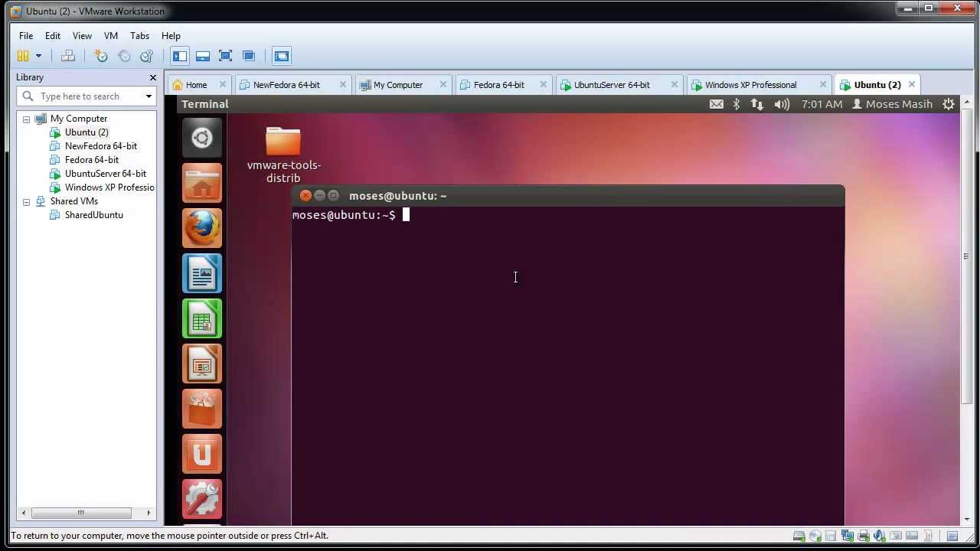Open the network connections indicator
Screen dimensions: 980x551
[757, 104]
